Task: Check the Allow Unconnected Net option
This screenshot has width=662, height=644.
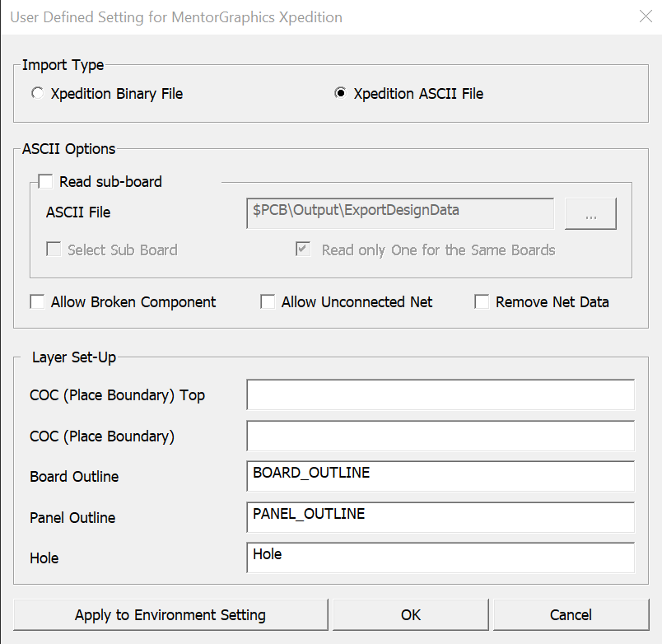Action: tap(268, 302)
